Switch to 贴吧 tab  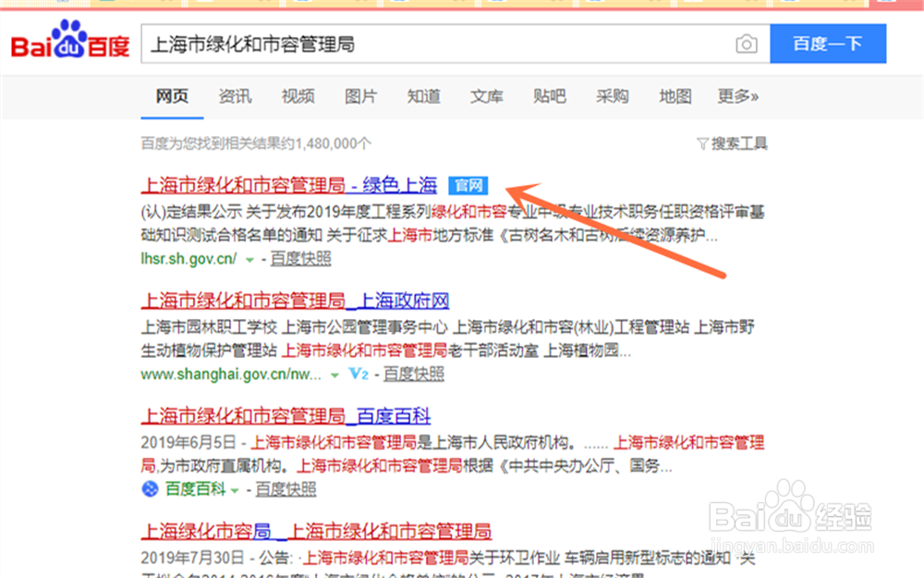click(549, 96)
